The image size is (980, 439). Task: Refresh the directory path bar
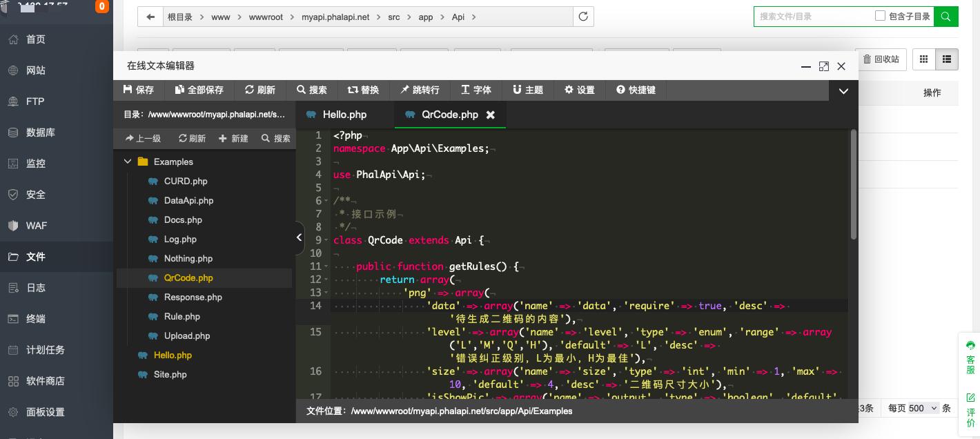(x=583, y=17)
